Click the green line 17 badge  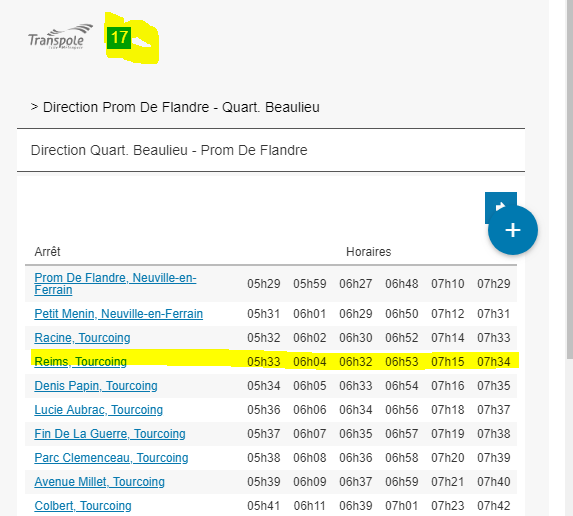(119, 37)
